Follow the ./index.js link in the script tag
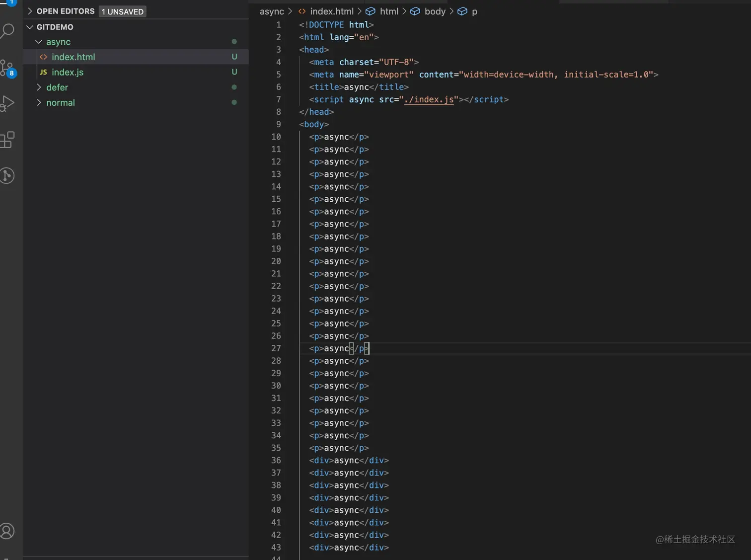 429,99
